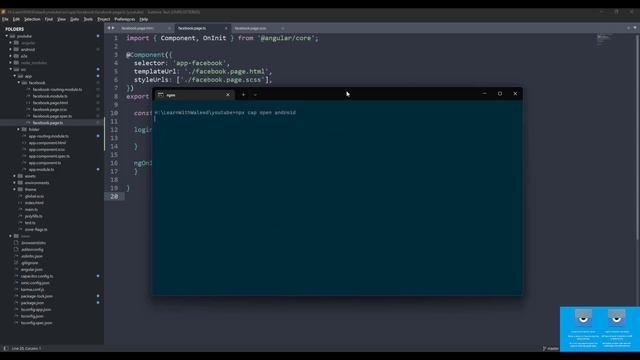Click the editor vertical scrollbar
The image size is (640, 360).
(x=637, y=138)
